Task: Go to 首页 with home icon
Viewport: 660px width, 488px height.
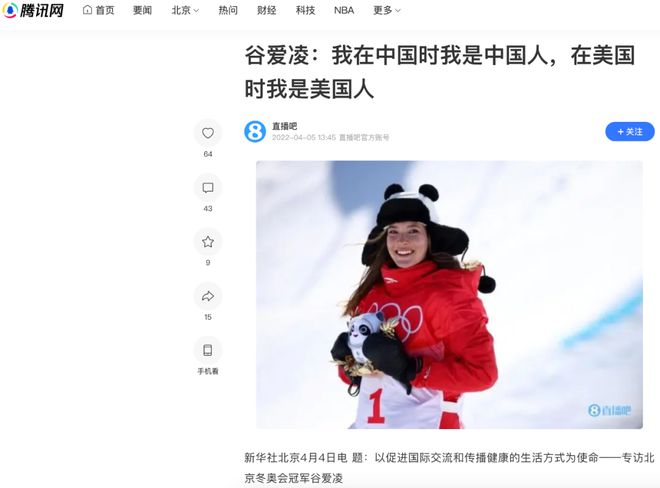Action: 98,10
